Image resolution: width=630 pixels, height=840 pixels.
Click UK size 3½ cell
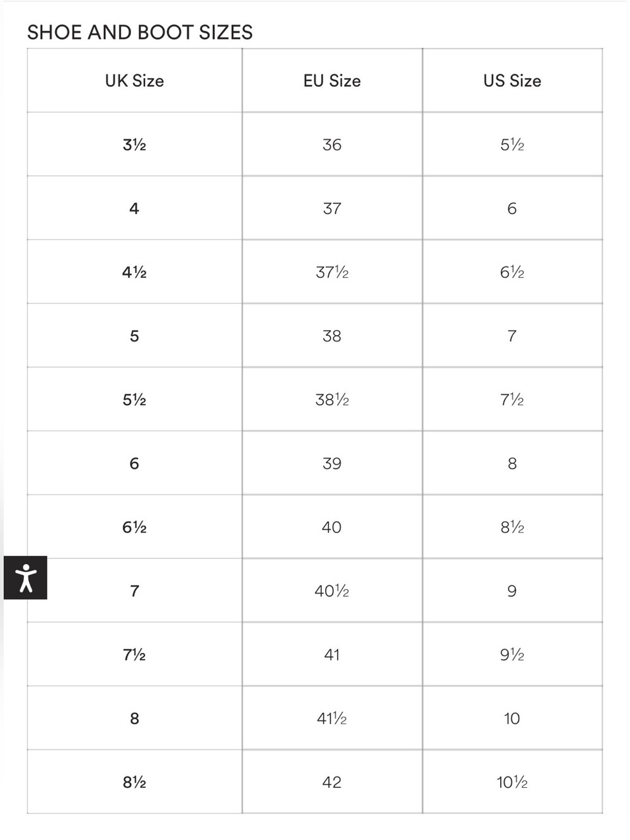point(134,144)
